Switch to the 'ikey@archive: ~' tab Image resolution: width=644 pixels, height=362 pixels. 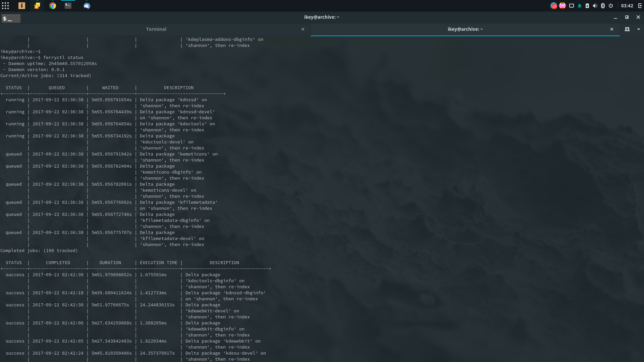(465, 29)
